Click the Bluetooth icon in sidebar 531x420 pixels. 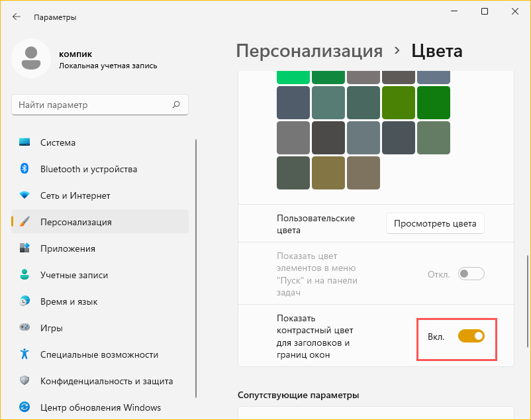[24, 168]
